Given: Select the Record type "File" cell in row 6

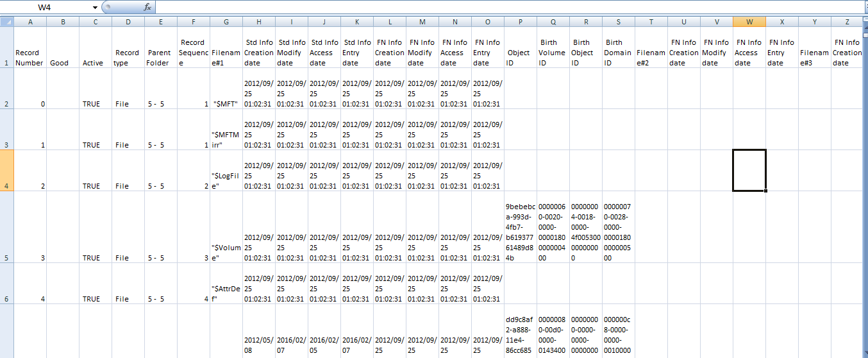Looking at the screenshot, I should pyautogui.click(x=128, y=298).
